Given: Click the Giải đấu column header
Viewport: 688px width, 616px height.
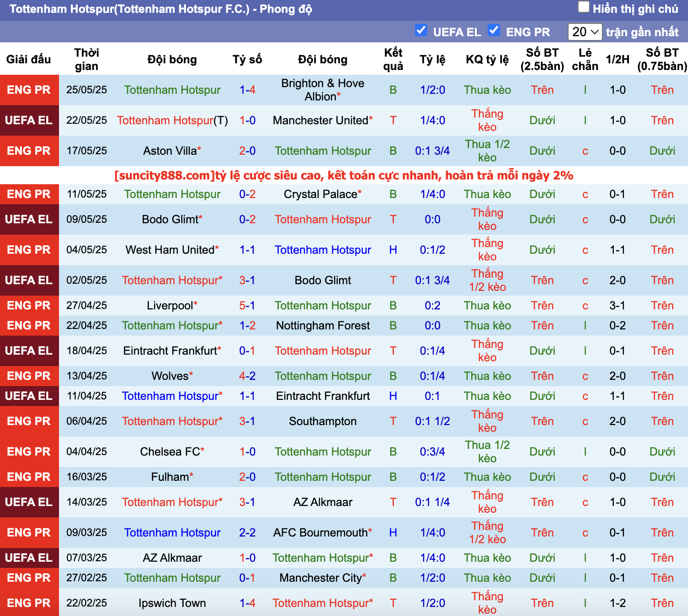Looking at the screenshot, I should coord(29,60).
